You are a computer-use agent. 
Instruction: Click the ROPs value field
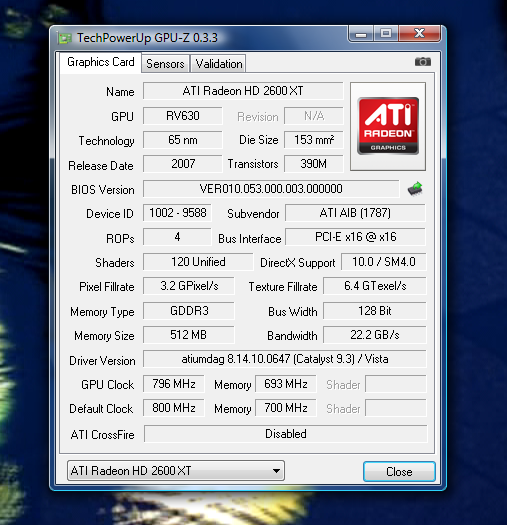tap(177, 237)
